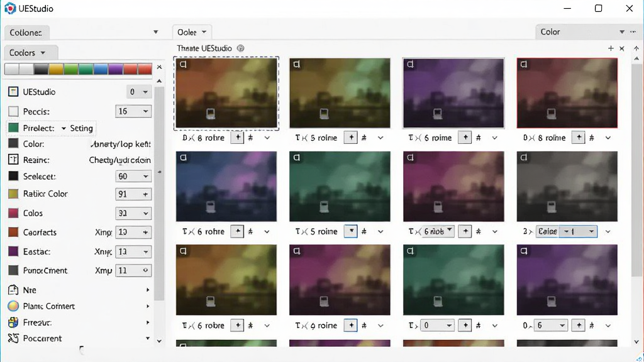644x362 pixels.
Task: Click the hash icon under first-row olive thumbnail
Action: 364,138
